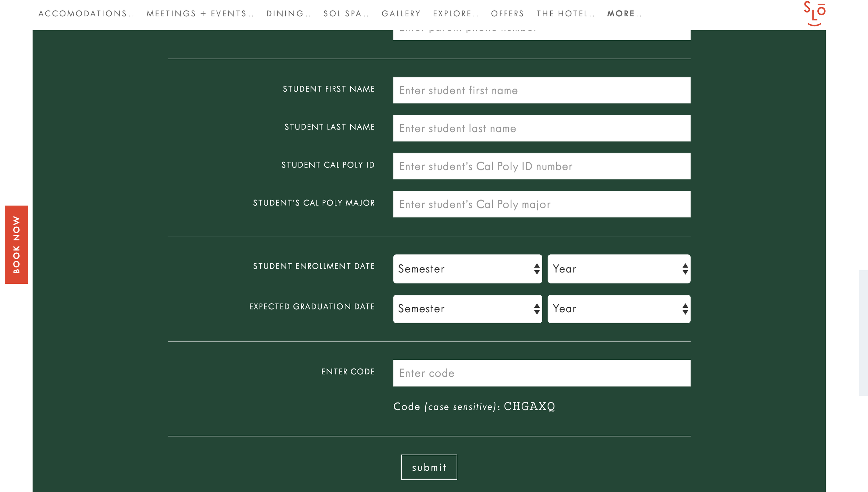The height and width of the screenshot is (492, 868).
Task: Focus the student last name field
Action: [x=542, y=128]
